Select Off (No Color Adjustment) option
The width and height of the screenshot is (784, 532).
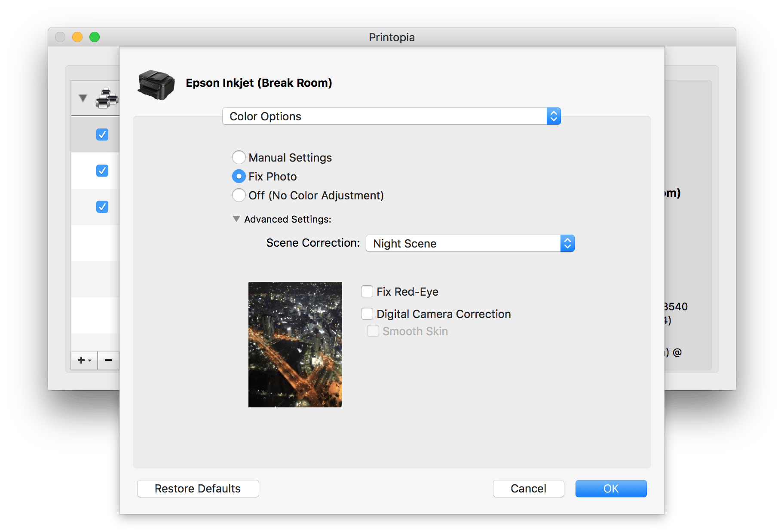point(239,195)
